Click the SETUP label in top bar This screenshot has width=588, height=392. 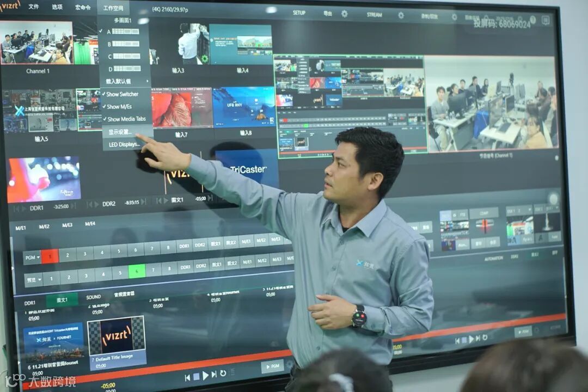tap(299, 13)
